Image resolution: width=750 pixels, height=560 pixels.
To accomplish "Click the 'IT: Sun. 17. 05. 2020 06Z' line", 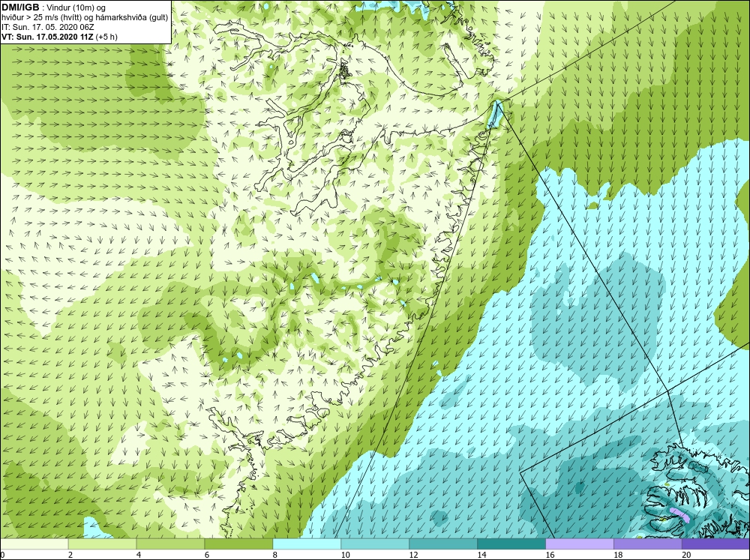I will [48, 27].
